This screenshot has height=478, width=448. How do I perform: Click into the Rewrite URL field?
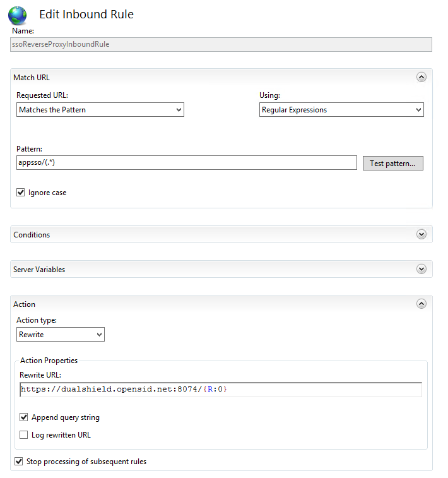click(x=220, y=390)
